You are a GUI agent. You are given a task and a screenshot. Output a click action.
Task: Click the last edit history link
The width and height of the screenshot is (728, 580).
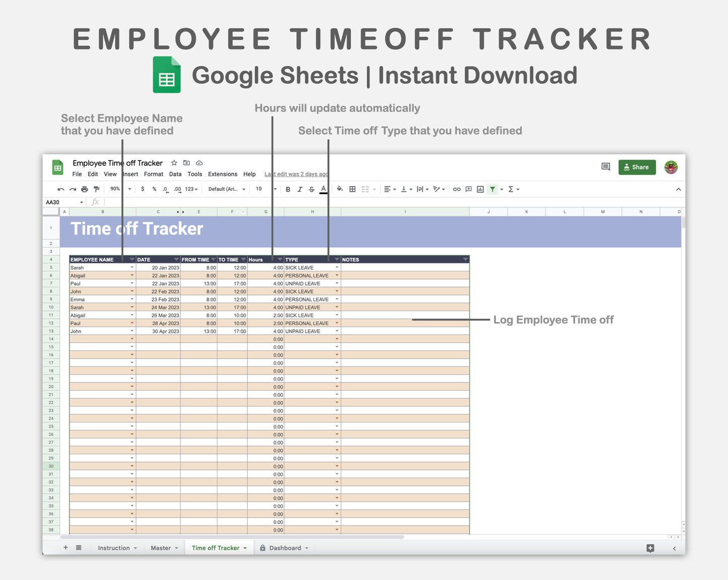[x=296, y=174]
